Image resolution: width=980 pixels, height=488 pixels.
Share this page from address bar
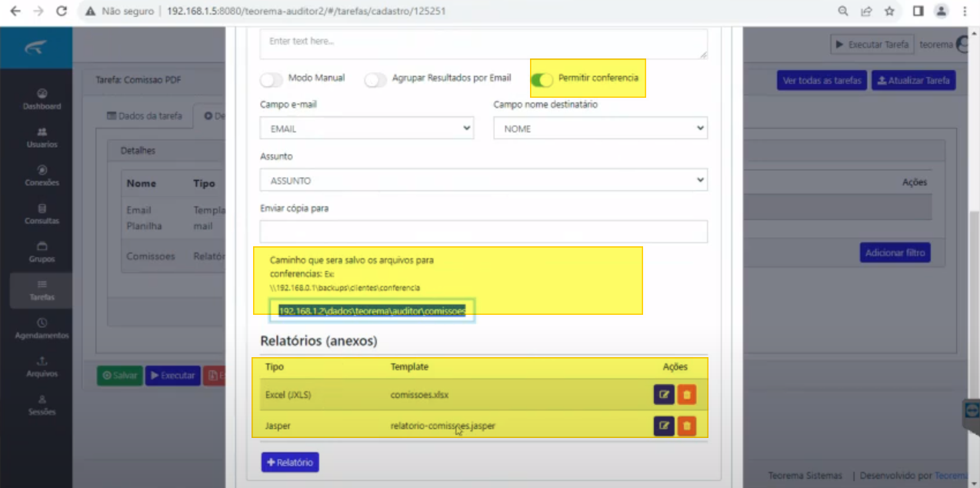pyautogui.click(x=866, y=12)
